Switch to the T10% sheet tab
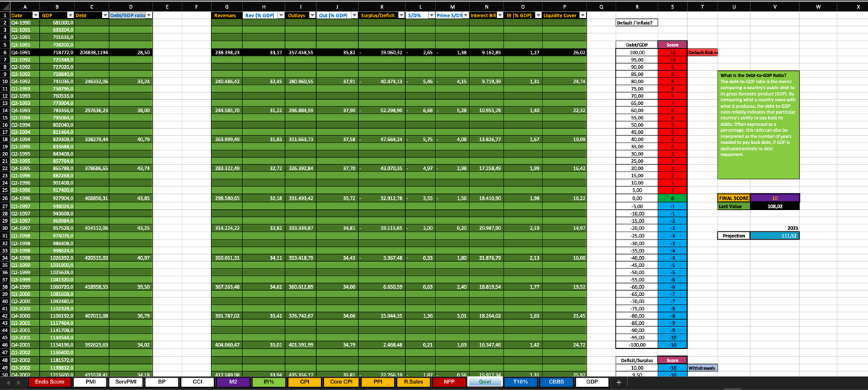Viewport: 868px width, 390px height. tap(521, 382)
